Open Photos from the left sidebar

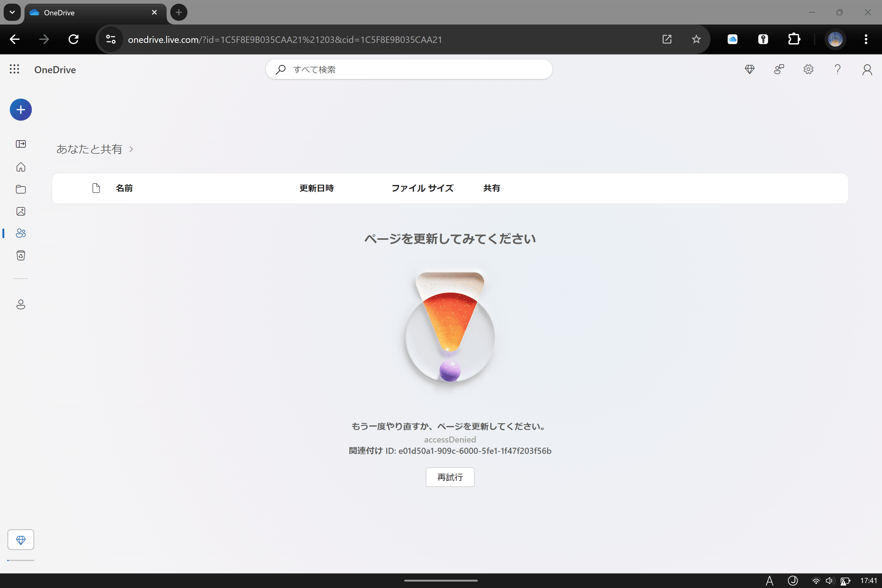point(21,211)
